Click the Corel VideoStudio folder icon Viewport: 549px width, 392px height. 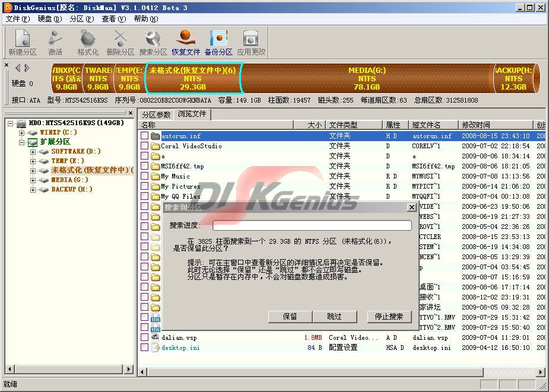156,146
